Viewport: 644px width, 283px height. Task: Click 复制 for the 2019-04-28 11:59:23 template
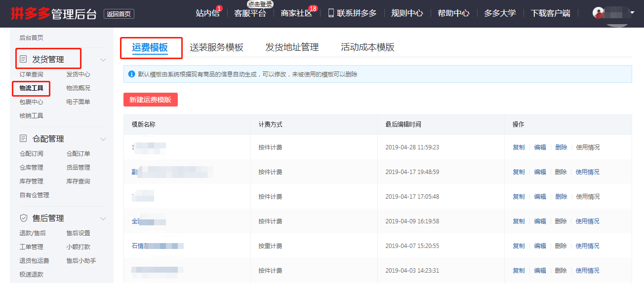point(519,147)
